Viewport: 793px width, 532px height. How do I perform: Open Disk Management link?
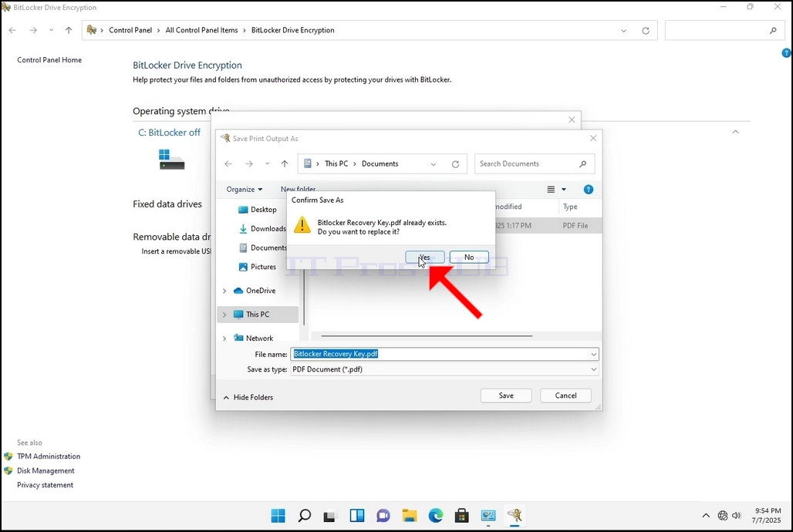(x=46, y=470)
